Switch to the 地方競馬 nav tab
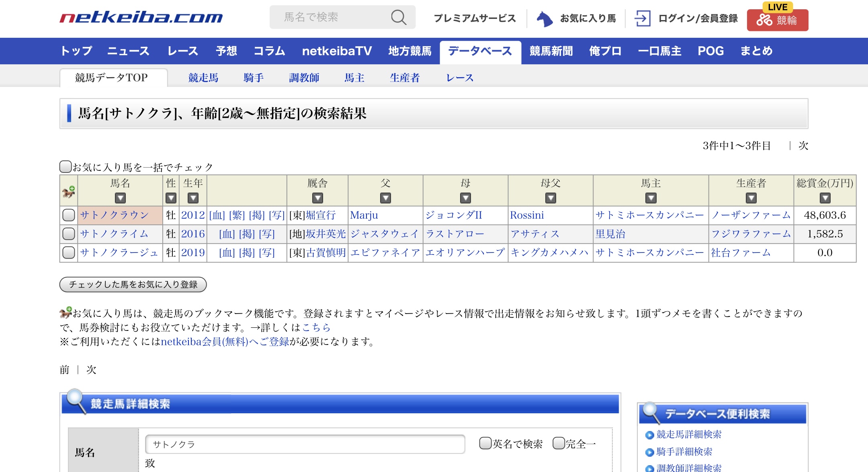The height and width of the screenshot is (472, 868). [409, 51]
